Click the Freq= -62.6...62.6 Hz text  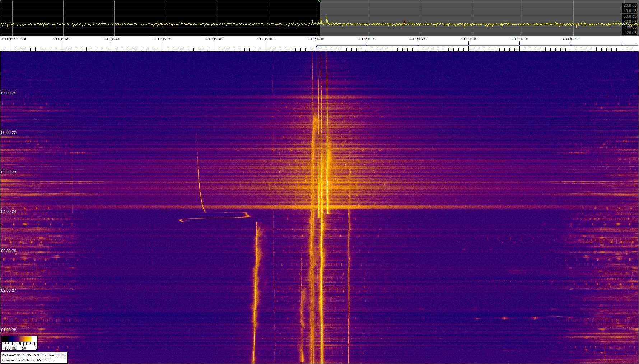(x=28, y=360)
